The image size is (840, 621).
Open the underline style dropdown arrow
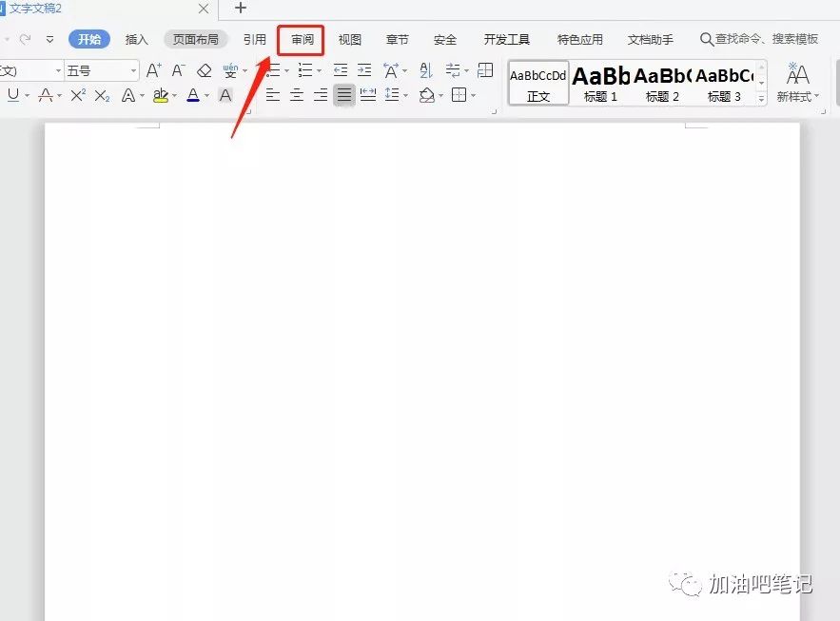[x=27, y=96]
